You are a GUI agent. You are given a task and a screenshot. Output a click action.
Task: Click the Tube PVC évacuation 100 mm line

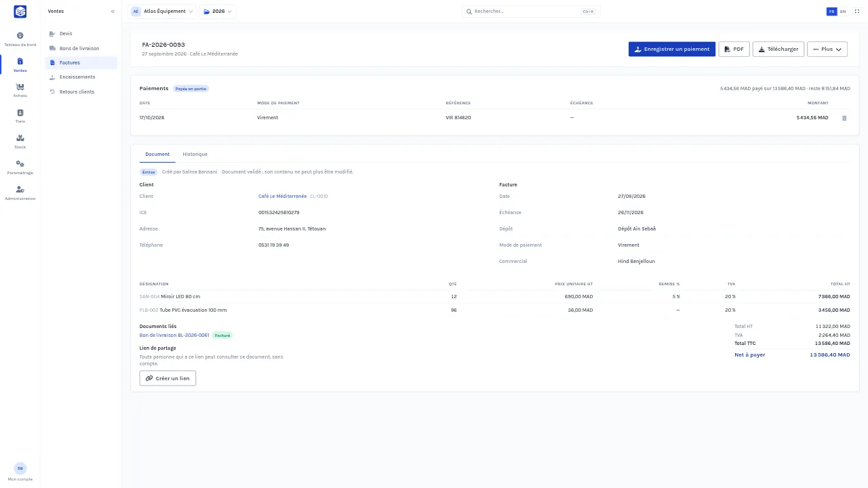[x=494, y=310]
